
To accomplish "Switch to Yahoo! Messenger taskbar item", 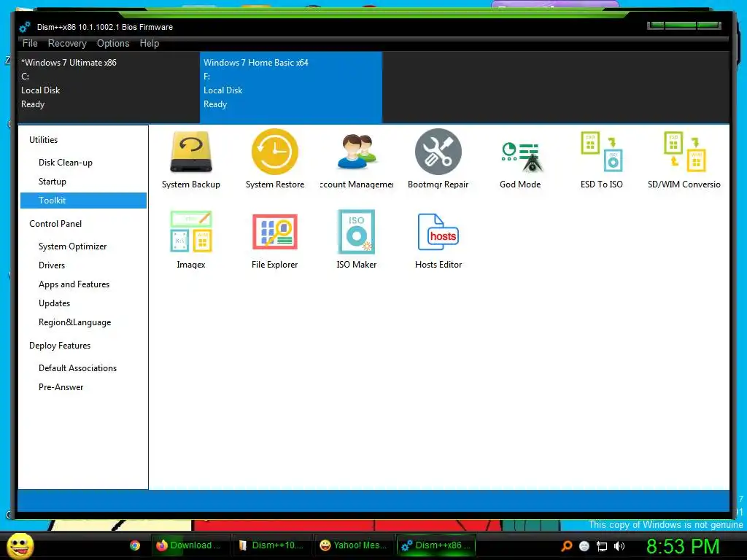I will click(x=353, y=545).
